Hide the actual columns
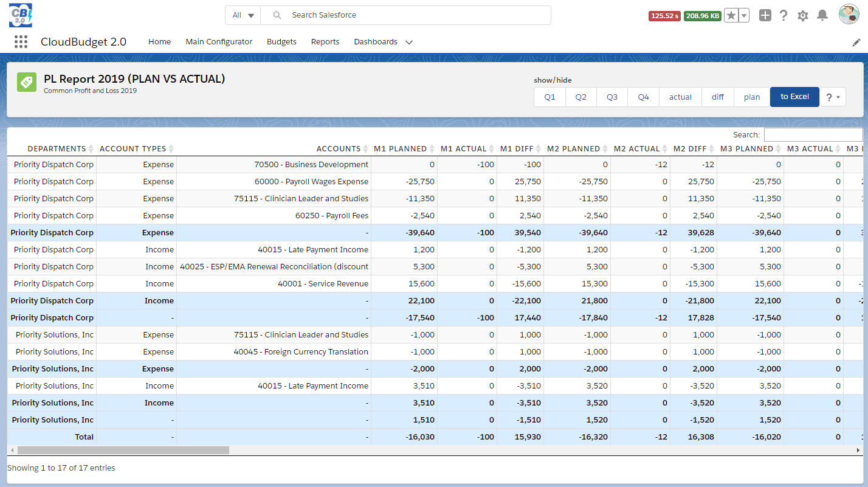 coord(680,97)
